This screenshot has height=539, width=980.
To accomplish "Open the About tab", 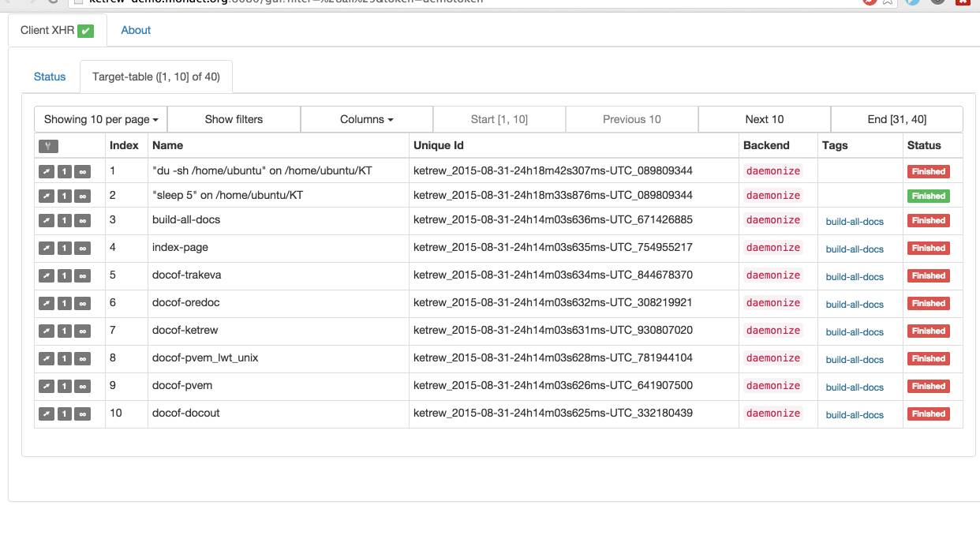I will (136, 30).
